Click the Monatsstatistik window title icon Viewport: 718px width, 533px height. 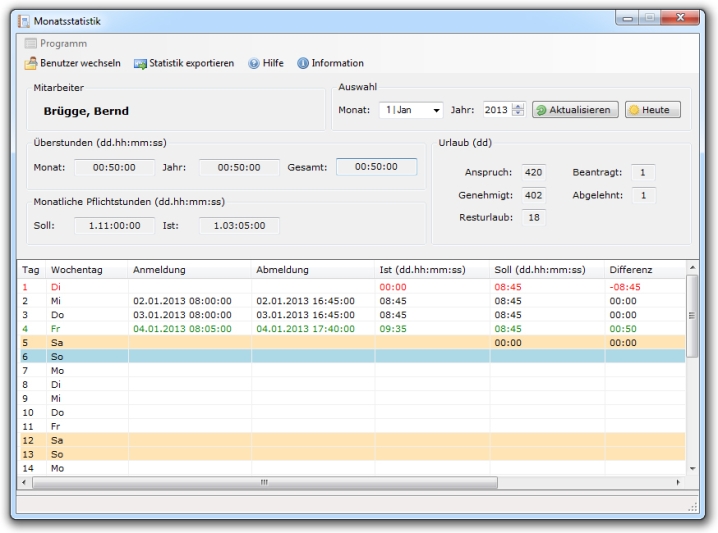tap(24, 21)
